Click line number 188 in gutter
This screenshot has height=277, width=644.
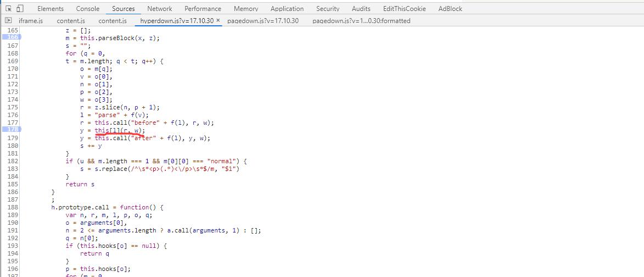pos(12,207)
